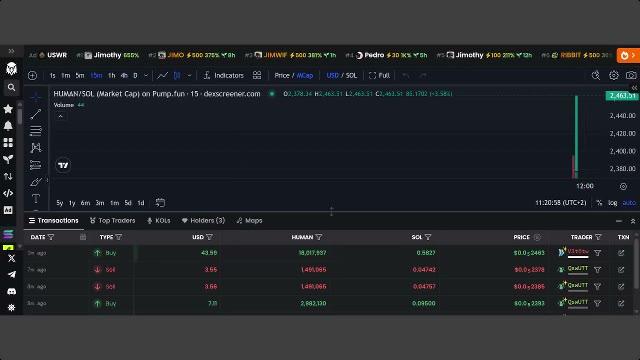Select the Text annotation tool
The width and height of the screenshot is (640, 360).
(x=36, y=199)
